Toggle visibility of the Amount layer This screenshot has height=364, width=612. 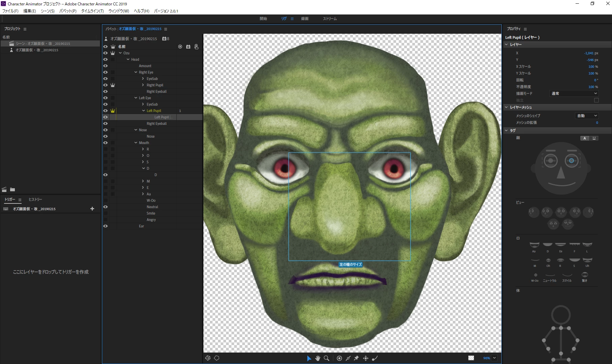click(x=106, y=66)
